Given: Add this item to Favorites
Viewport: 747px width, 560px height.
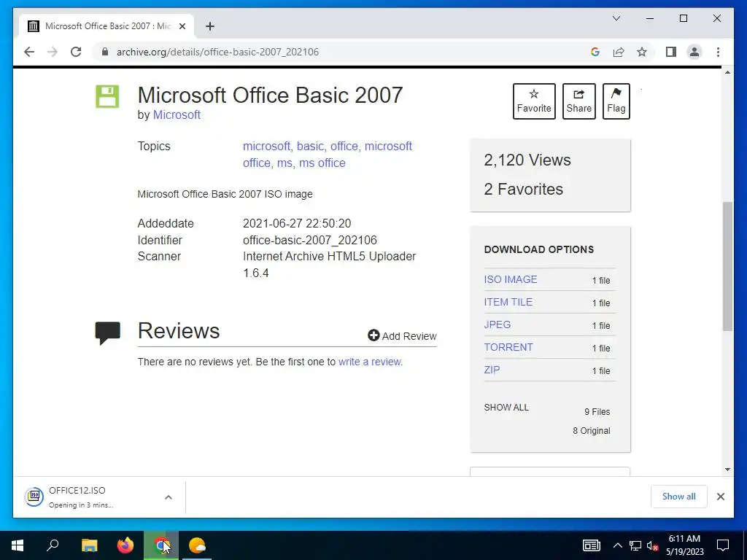Looking at the screenshot, I should [534, 101].
